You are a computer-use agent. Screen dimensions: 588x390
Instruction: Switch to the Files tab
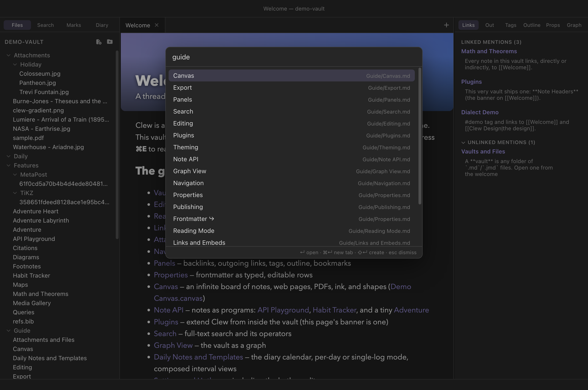click(17, 25)
